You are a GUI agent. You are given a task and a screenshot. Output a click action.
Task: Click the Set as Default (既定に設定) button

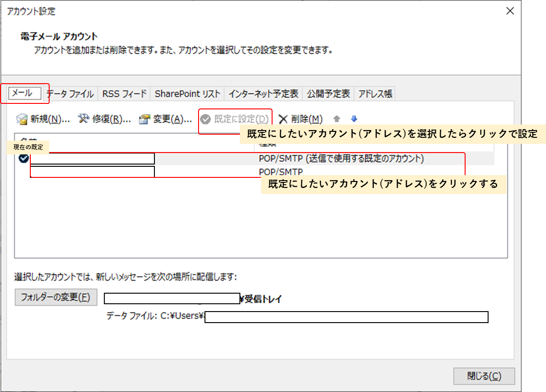[x=235, y=119]
